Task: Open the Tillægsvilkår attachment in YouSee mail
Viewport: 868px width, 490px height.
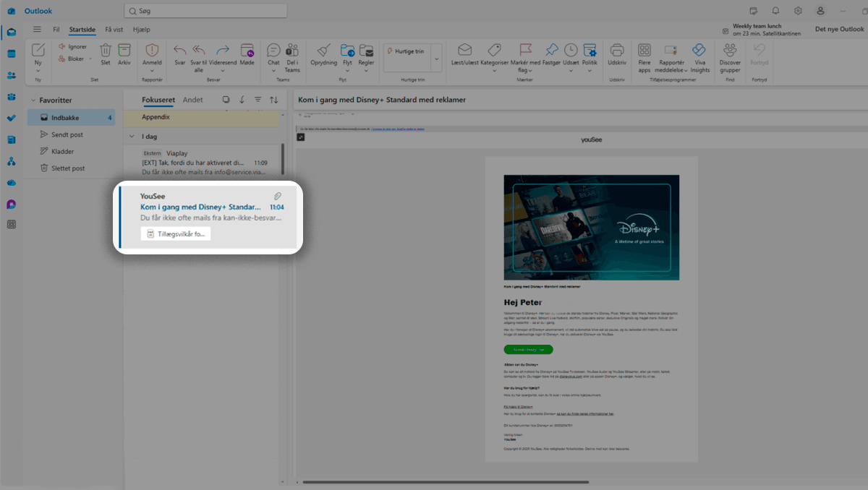Action: (176, 234)
